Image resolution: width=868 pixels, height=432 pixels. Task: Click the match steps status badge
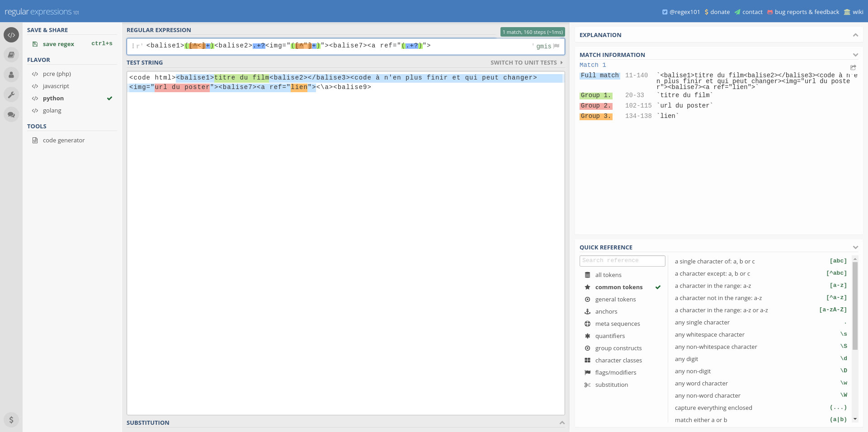(533, 32)
